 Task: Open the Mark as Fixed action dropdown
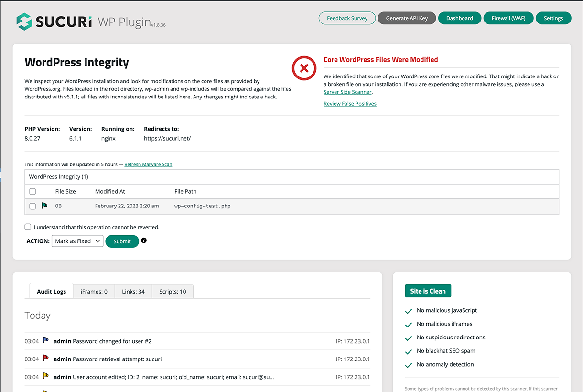click(77, 241)
